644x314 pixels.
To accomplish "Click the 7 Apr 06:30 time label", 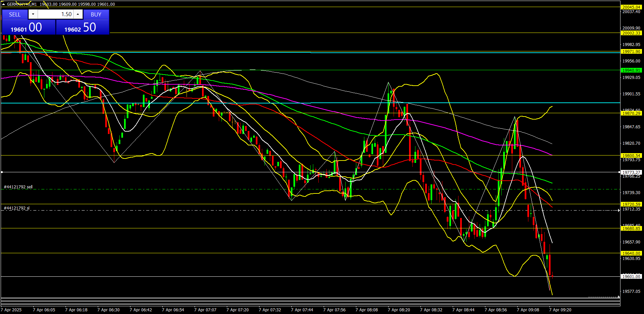I will click(108, 310).
